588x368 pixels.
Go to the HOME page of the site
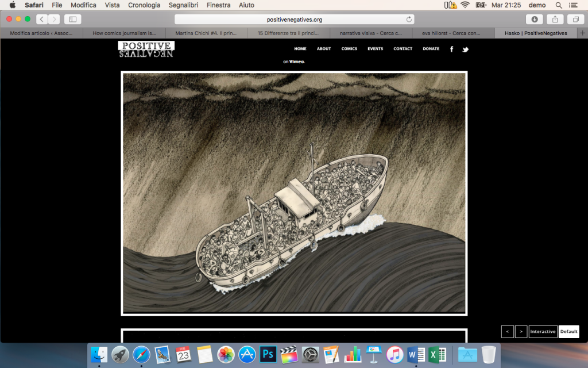click(x=300, y=49)
